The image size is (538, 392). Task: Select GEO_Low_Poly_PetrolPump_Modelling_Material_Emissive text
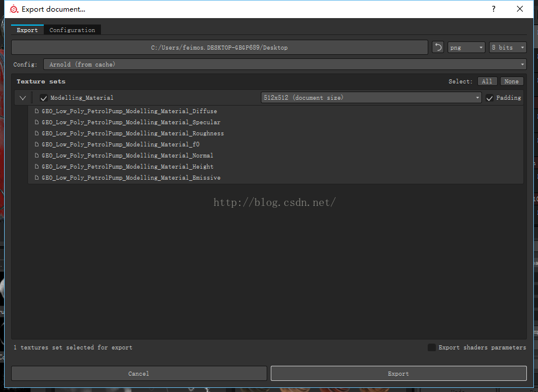click(131, 178)
